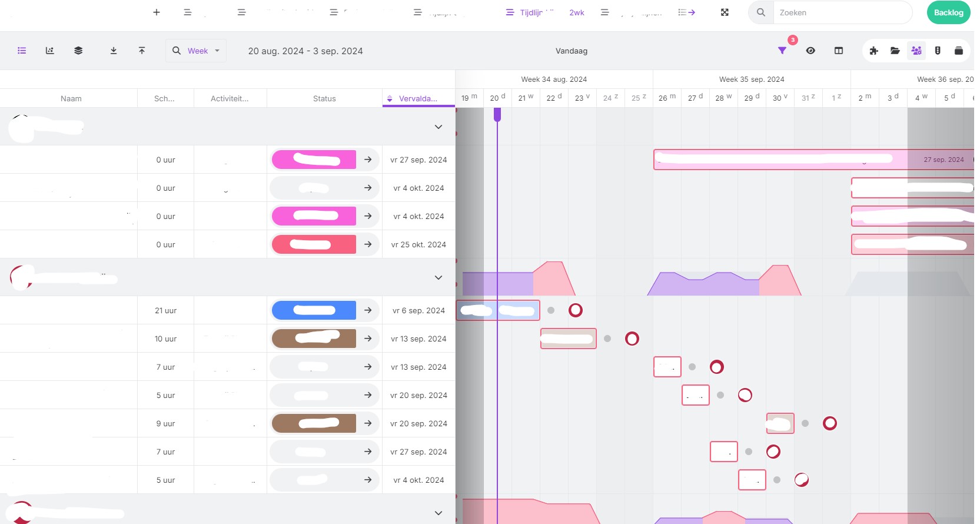This screenshot has width=980, height=524.
Task: Select the Tijdlijn tab
Action: pyautogui.click(x=530, y=12)
